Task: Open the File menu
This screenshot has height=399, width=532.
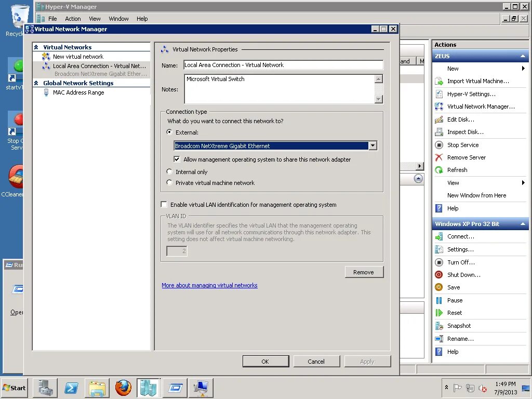Action: (52, 19)
